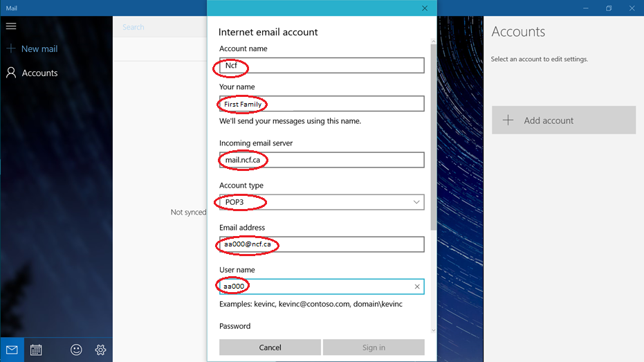Viewport: 644px width, 362px height.
Task: Click the dialog scrollbar up arrow
Action: [x=433, y=41]
